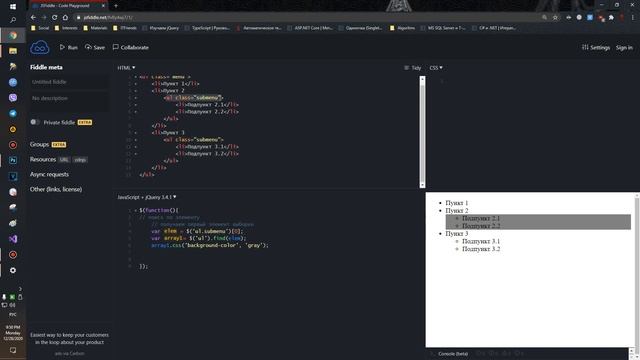
Task: Click the browser Home icon
Action: pyautogui.click(x=65, y=18)
